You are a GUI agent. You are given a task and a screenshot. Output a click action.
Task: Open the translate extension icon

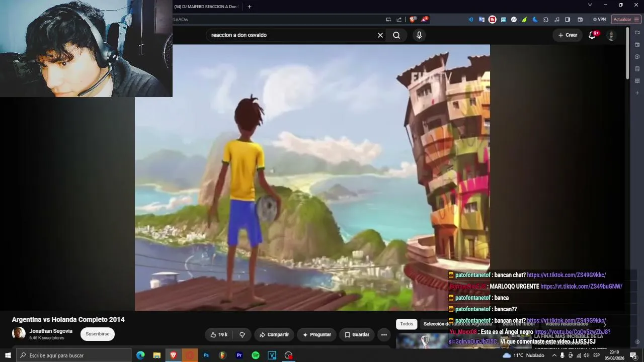coord(481,20)
